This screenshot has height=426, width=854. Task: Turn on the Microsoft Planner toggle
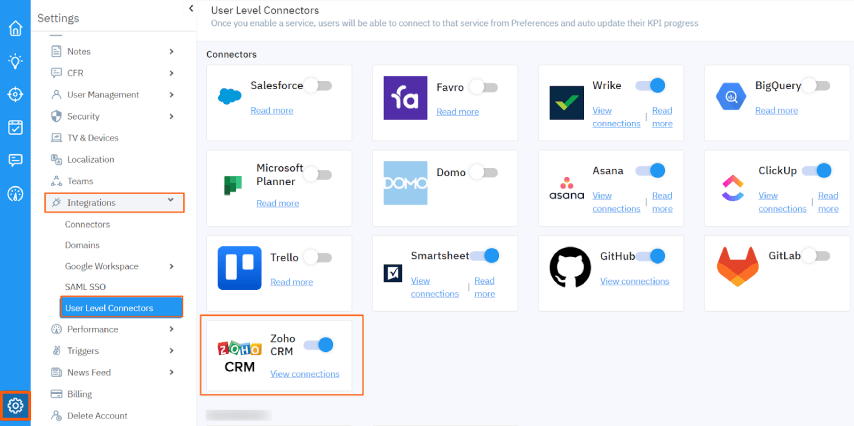pyautogui.click(x=318, y=174)
